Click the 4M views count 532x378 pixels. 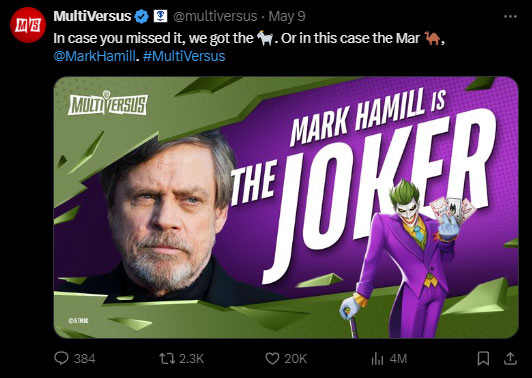[398, 359]
